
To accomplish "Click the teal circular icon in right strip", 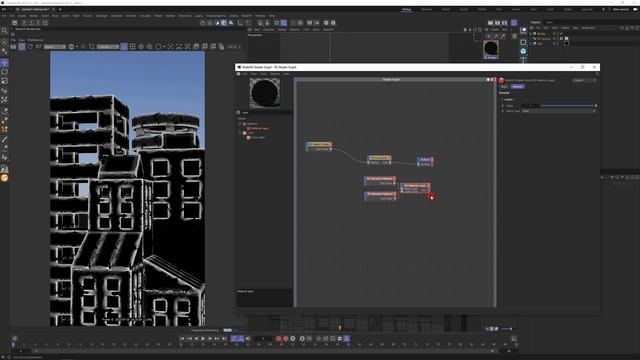I will pyautogui.click(x=523, y=51).
